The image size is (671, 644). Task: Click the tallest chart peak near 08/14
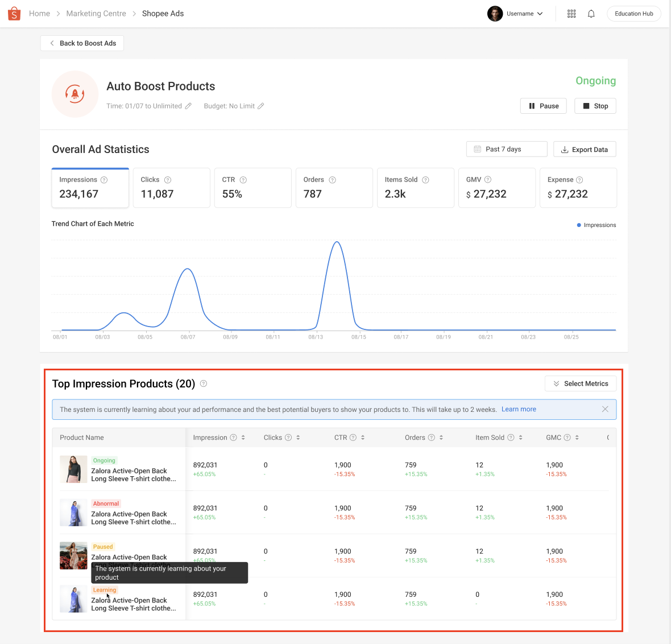(337, 242)
